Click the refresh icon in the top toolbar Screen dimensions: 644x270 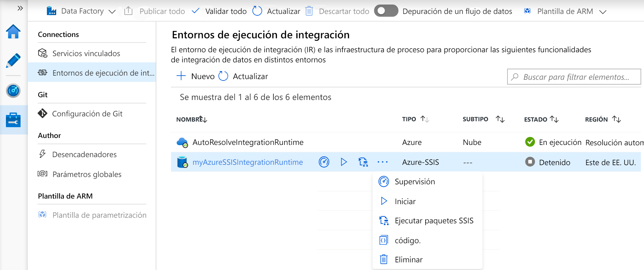(257, 11)
